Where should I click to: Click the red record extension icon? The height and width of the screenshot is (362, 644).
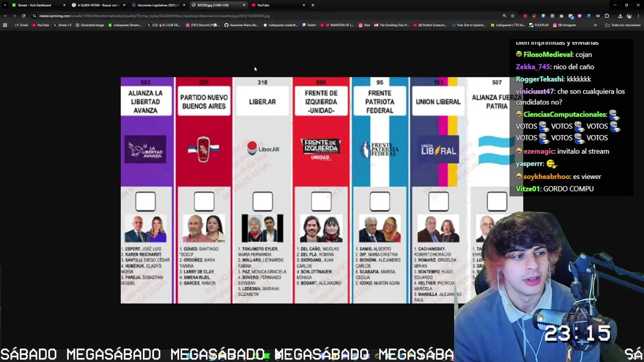click(x=525, y=16)
